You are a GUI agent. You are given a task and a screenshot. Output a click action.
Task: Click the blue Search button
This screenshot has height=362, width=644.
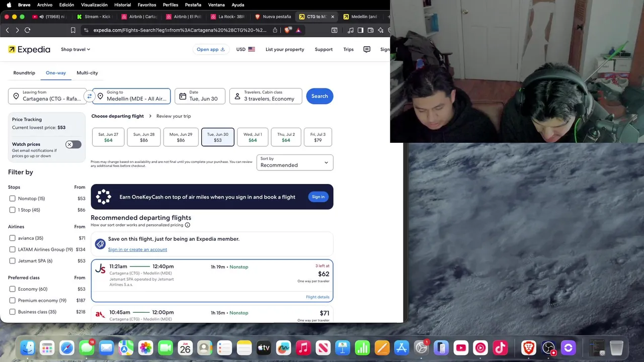319,96
